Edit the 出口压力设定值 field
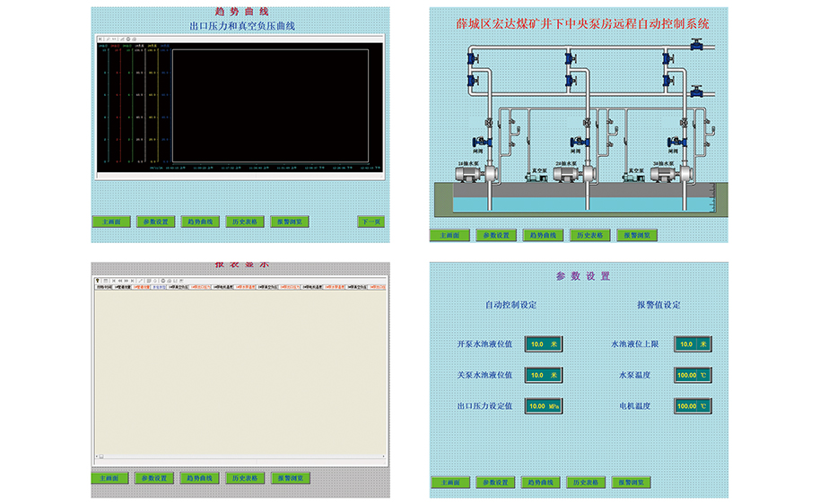820x504 pixels. pyautogui.click(x=544, y=405)
